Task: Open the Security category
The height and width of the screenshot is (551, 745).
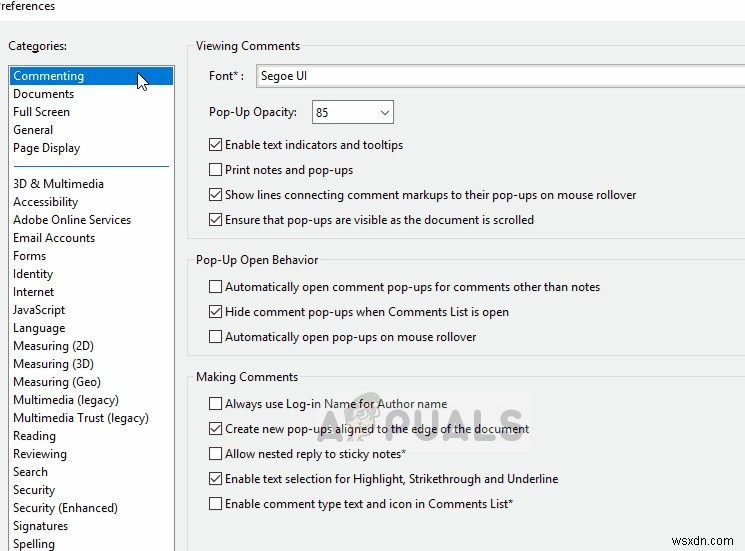Action: coord(34,491)
